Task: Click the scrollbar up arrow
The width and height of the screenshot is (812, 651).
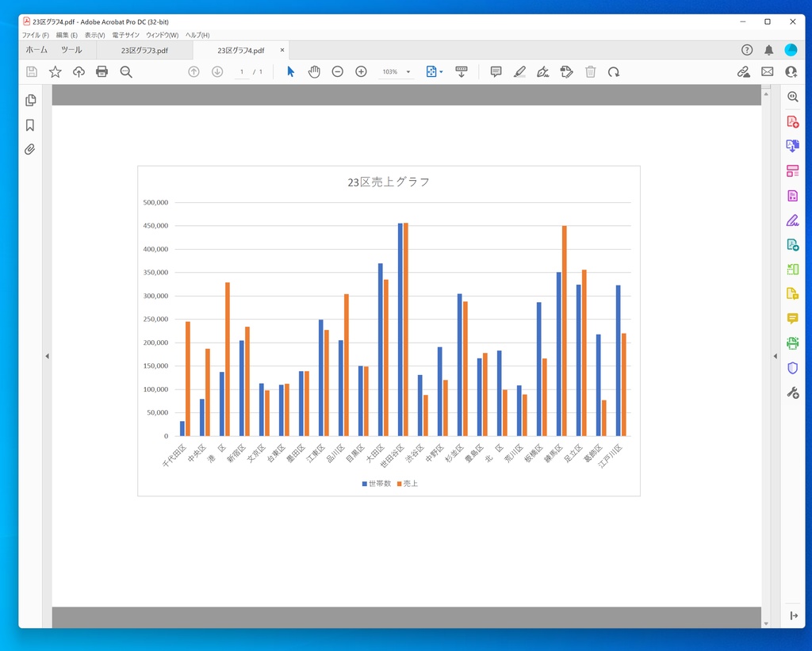Action: pyautogui.click(x=766, y=94)
